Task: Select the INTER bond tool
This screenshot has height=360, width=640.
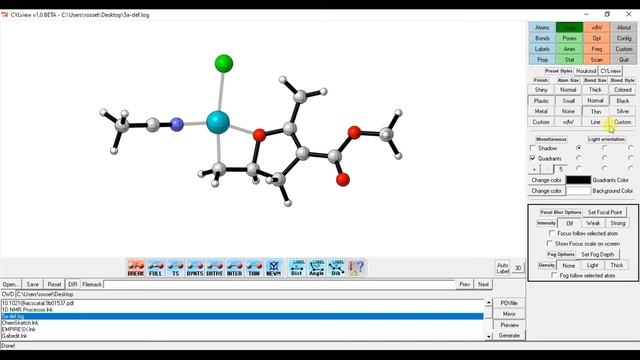Action: [x=234, y=268]
